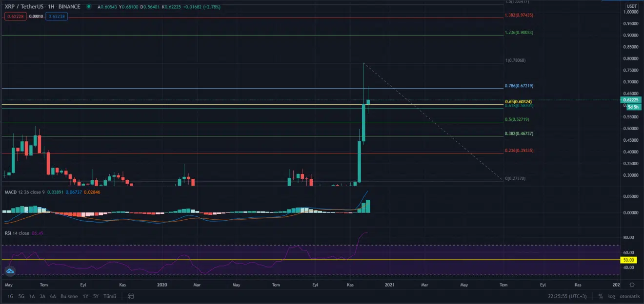Viewport: 644px width, 304px height.
Task: Click the red sell price 0.62228 button
Action: click(x=14, y=16)
